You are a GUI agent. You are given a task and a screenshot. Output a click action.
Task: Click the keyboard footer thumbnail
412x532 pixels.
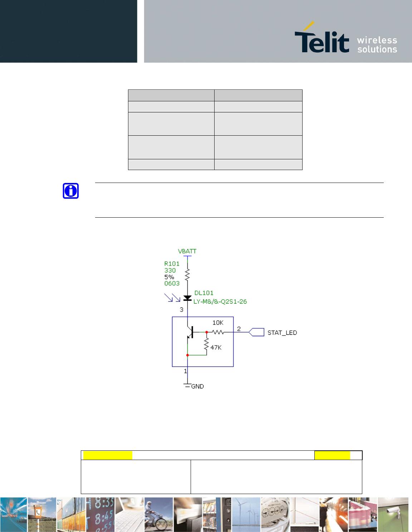(129, 514)
